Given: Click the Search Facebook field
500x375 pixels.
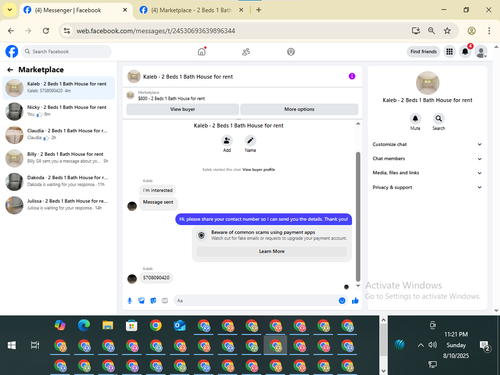Looking at the screenshot, I should pyautogui.click(x=67, y=52).
